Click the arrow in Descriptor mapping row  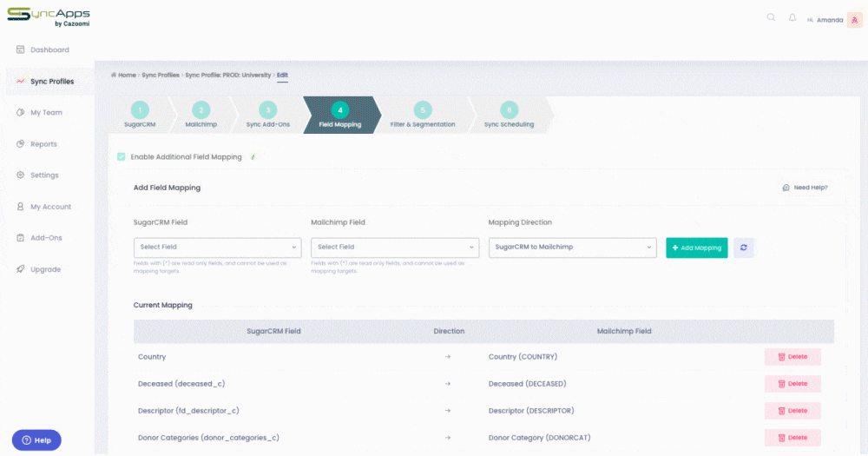(x=448, y=411)
